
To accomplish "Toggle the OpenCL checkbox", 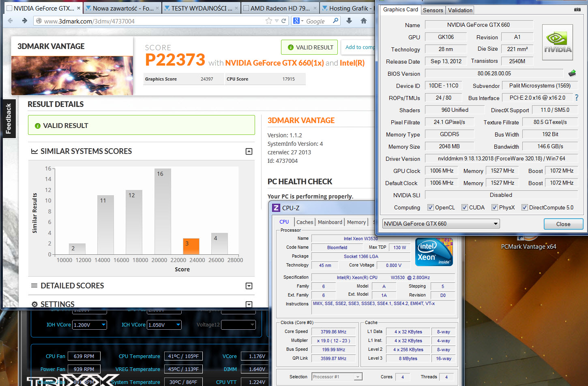I will pos(431,207).
